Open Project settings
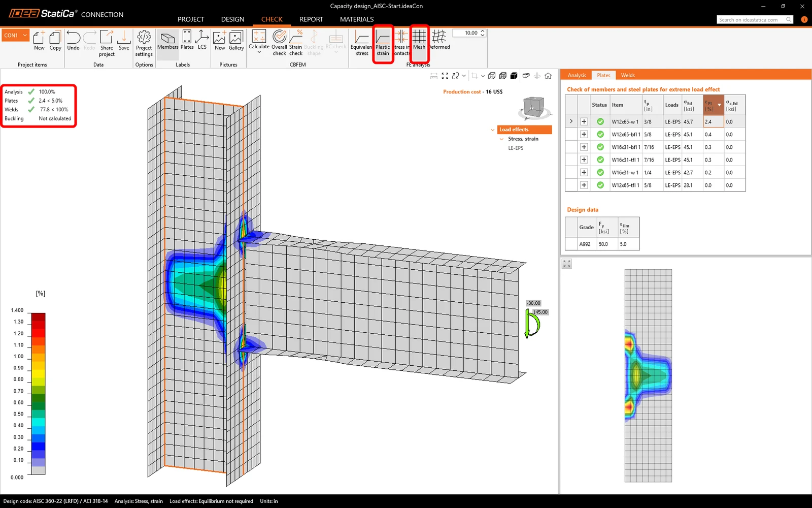This screenshot has width=812, height=508. point(144,43)
